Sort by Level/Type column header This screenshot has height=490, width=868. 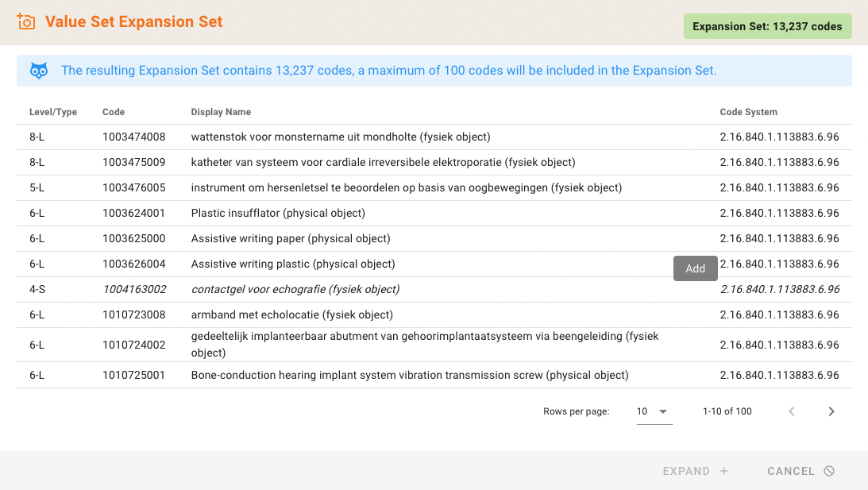(53, 112)
